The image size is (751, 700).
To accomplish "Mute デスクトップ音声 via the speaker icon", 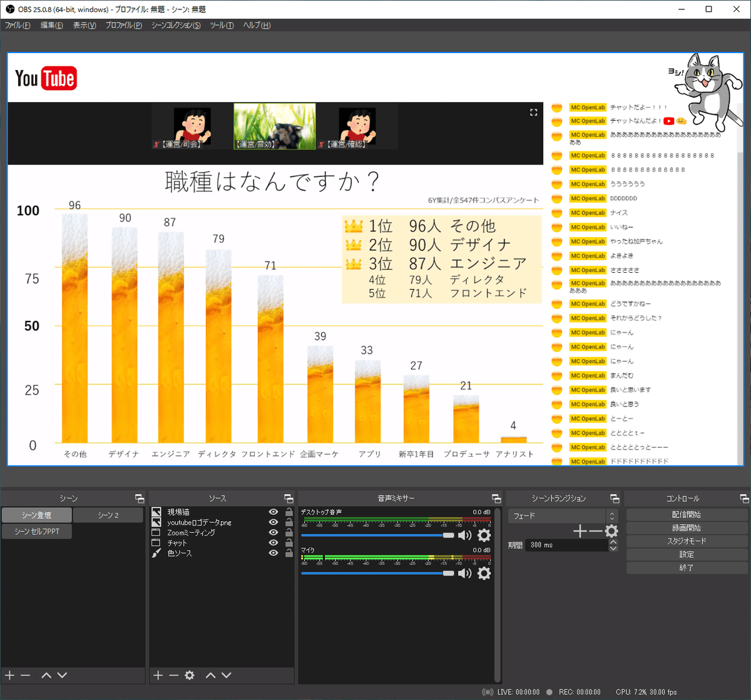I will tap(464, 535).
